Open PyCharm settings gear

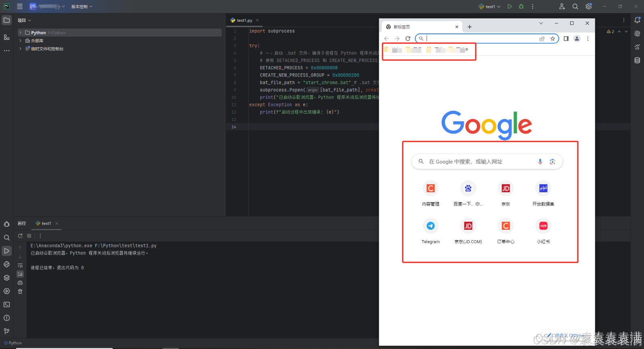tap(589, 6)
